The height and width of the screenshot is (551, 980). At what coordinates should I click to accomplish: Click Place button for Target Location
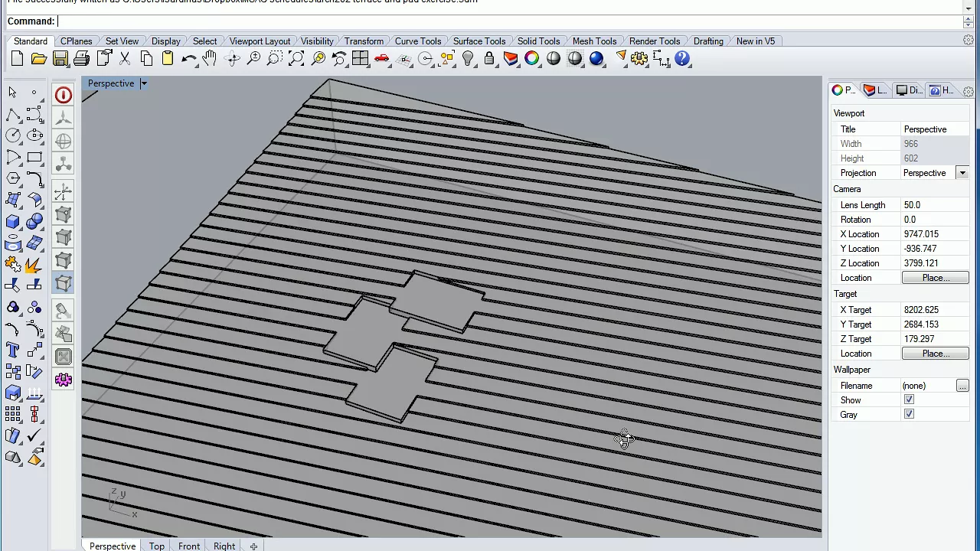tap(936, 354)
